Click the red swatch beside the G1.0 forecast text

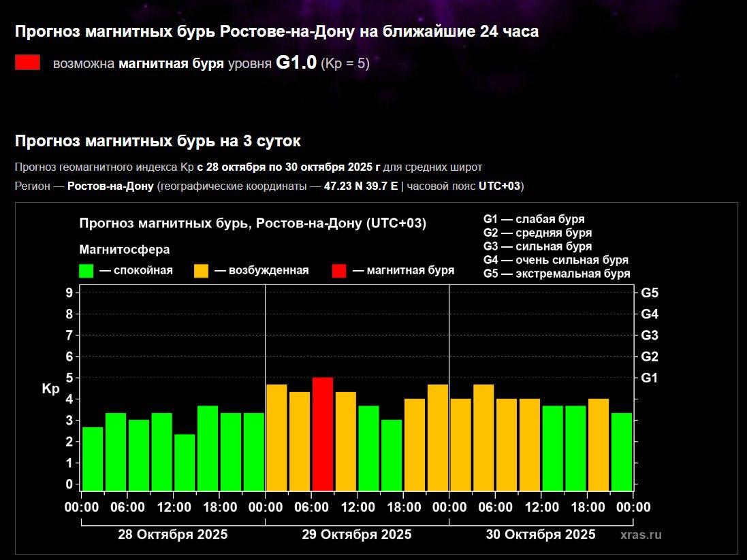click(x=28, y=63)
